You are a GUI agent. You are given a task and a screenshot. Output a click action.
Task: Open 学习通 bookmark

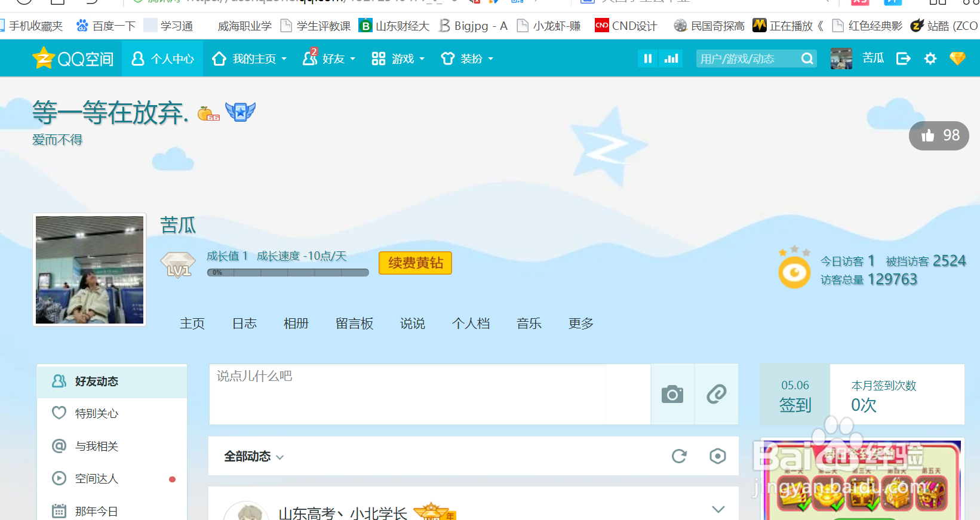click(169, 26)
